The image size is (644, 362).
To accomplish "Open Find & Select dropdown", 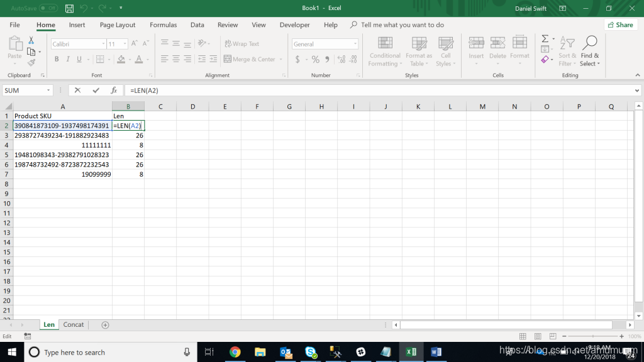I will click(x=590, y=52).
